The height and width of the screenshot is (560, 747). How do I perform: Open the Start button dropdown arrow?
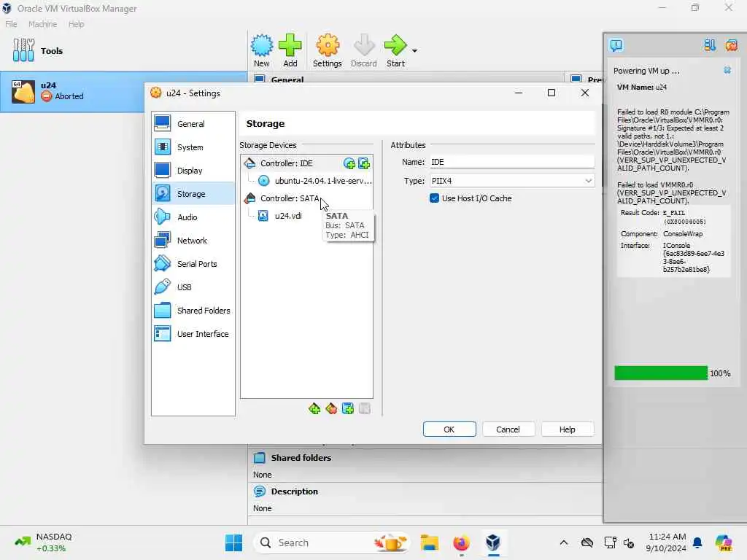point(414,50)
